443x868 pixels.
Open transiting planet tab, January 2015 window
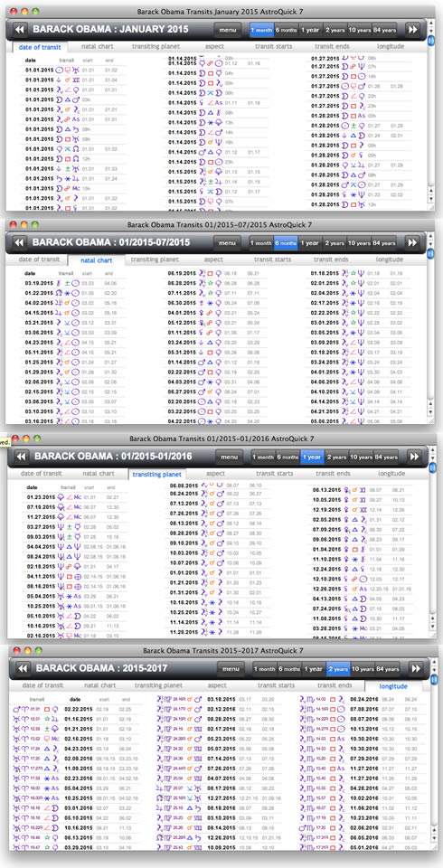pos(156,46)
